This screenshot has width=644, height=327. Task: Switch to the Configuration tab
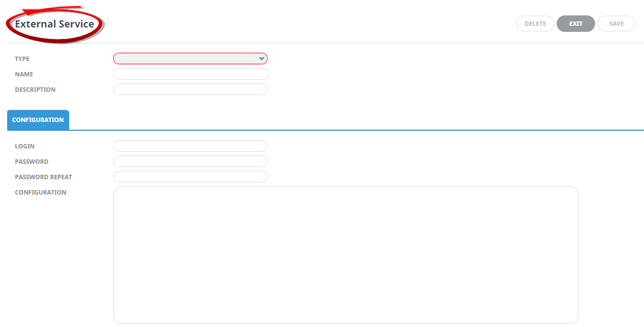click(x=38, y=120)
